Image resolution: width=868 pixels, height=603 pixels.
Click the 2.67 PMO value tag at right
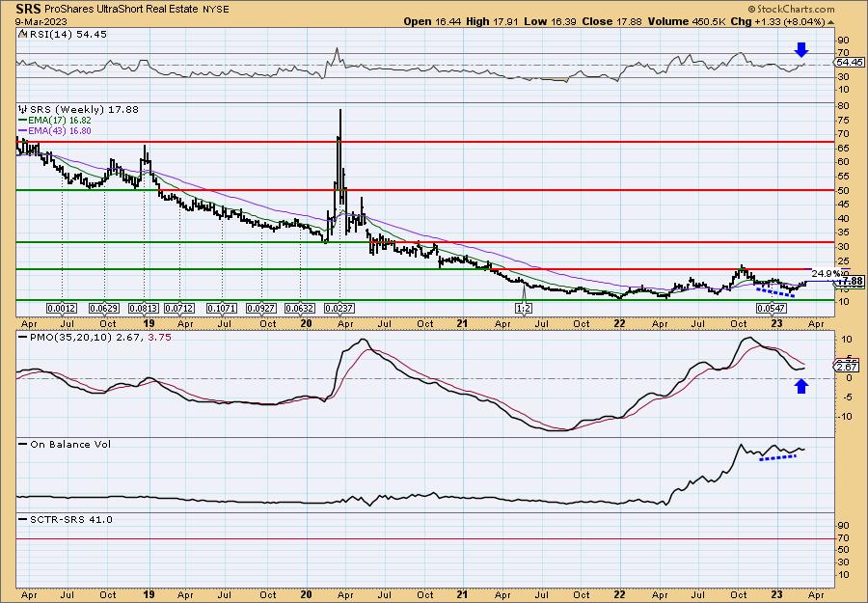(847, 368)
